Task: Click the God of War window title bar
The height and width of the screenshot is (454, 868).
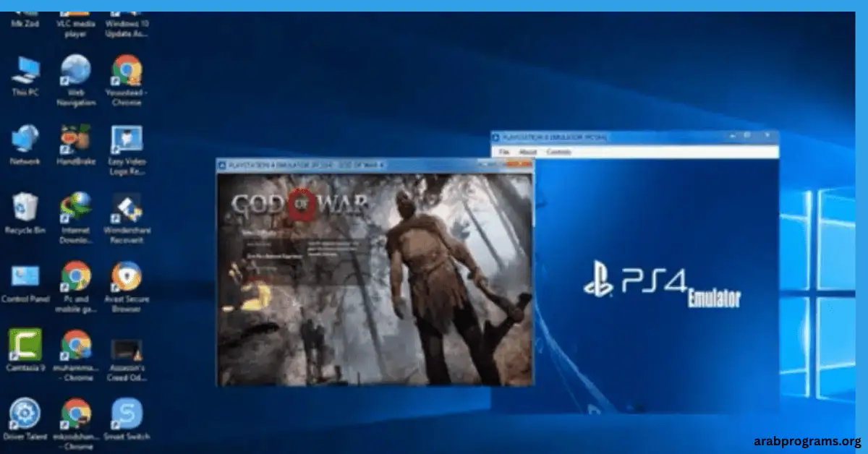Action: coord(375,166)
